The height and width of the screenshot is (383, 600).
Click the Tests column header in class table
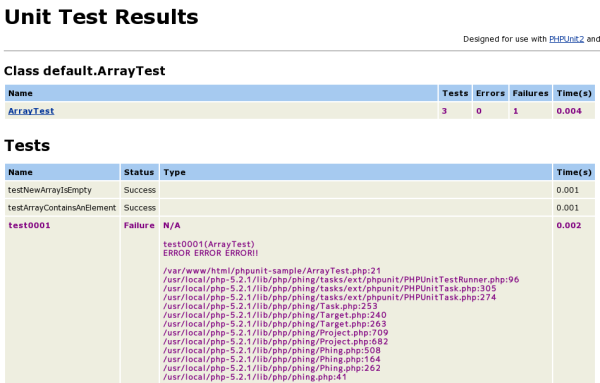(455, 93)
